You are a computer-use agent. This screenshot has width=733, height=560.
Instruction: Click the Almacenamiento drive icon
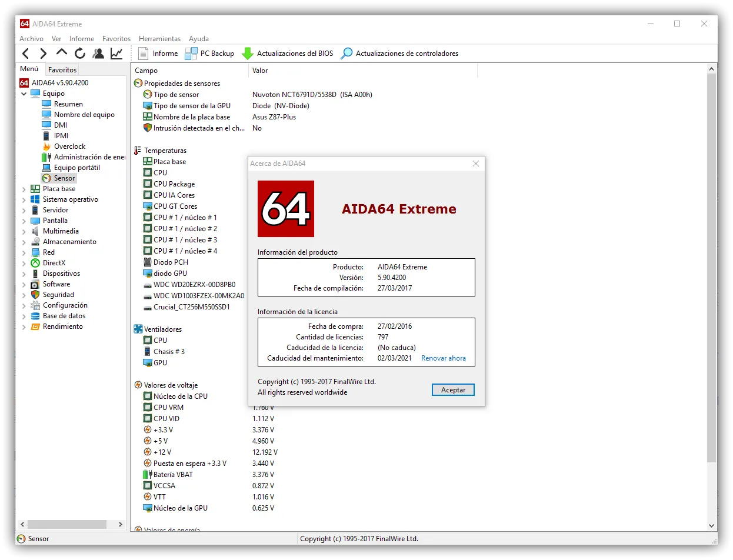coord(35,242)
